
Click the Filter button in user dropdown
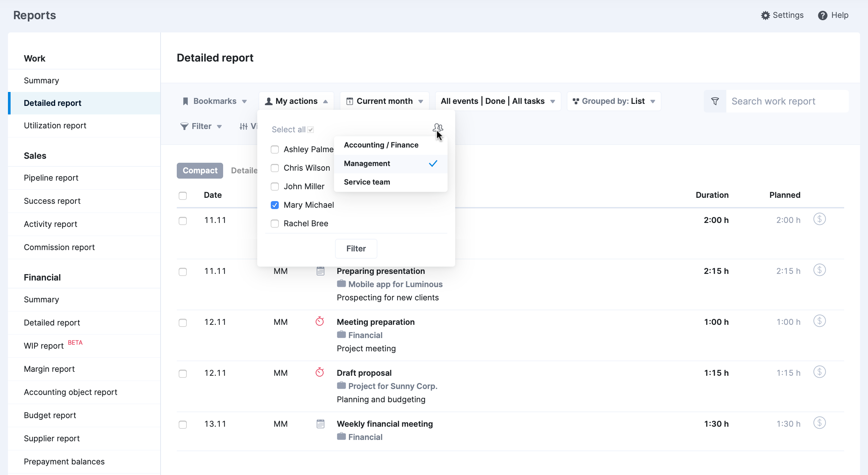[x=356, y=248]
